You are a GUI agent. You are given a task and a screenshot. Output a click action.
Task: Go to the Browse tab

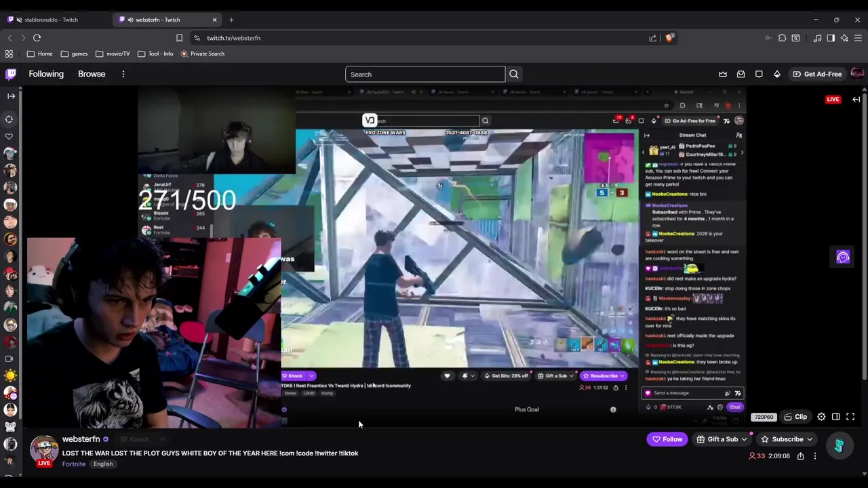click(x=92, y=74)
